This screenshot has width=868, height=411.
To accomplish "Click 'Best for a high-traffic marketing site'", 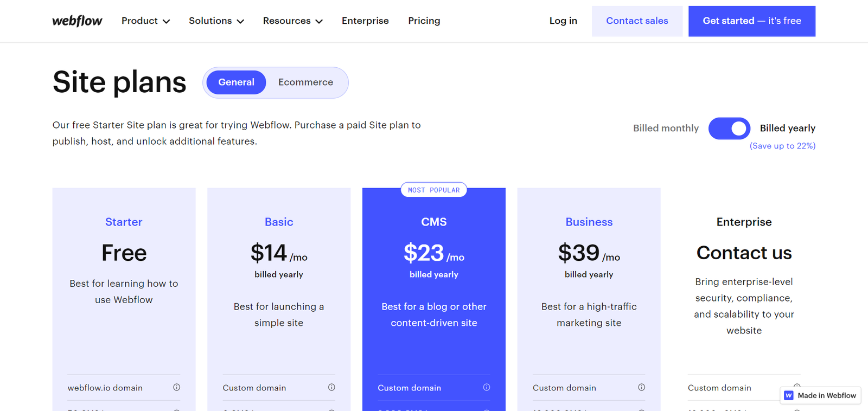I will 589,314.
